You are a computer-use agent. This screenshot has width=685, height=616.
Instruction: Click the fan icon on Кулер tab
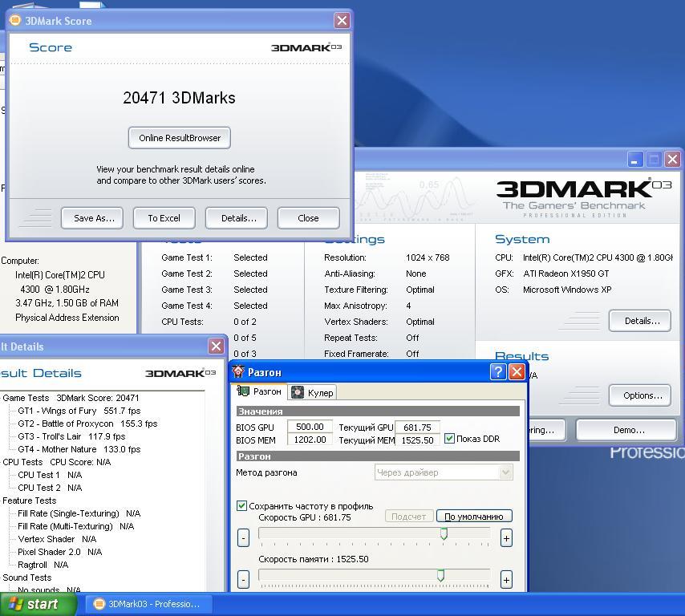298,392
